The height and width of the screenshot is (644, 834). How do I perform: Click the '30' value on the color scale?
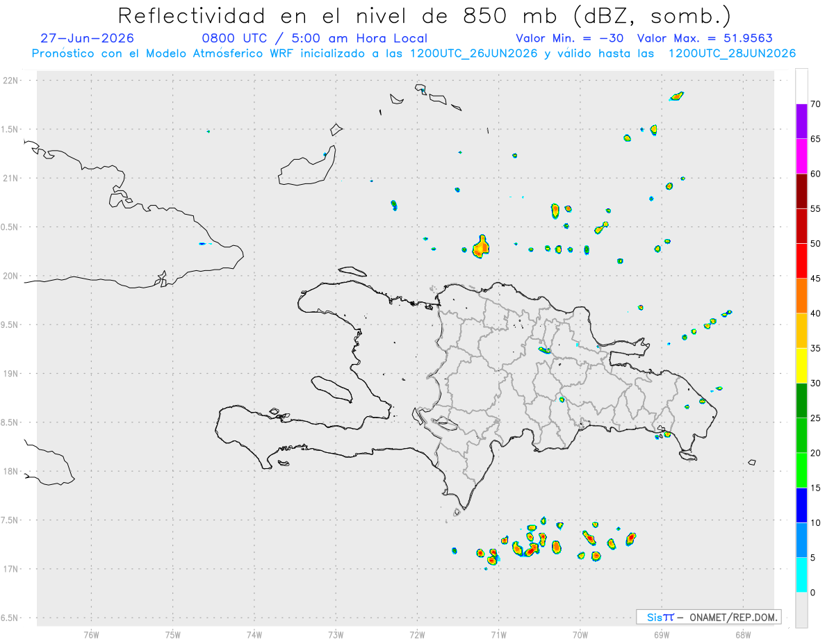click(815, 383)
